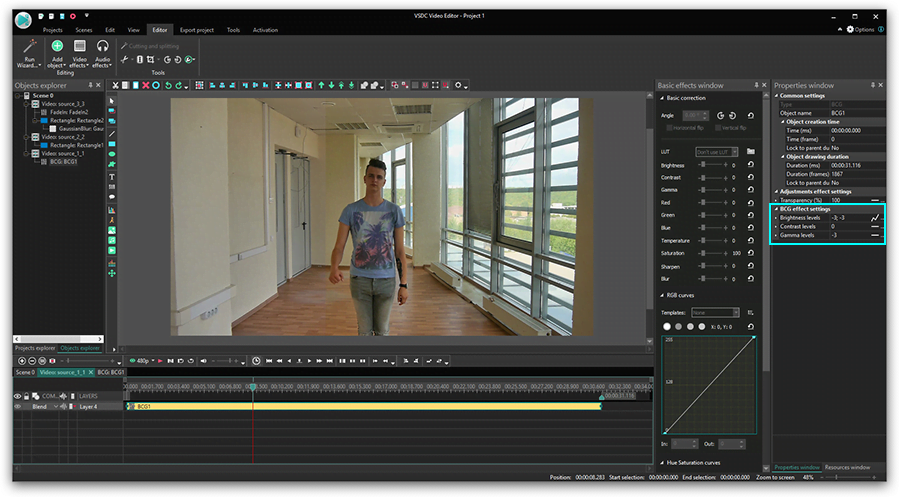Click Cutting and splitting button
The height and width of the screenshot is (497, 899).
tap(150, 46)
